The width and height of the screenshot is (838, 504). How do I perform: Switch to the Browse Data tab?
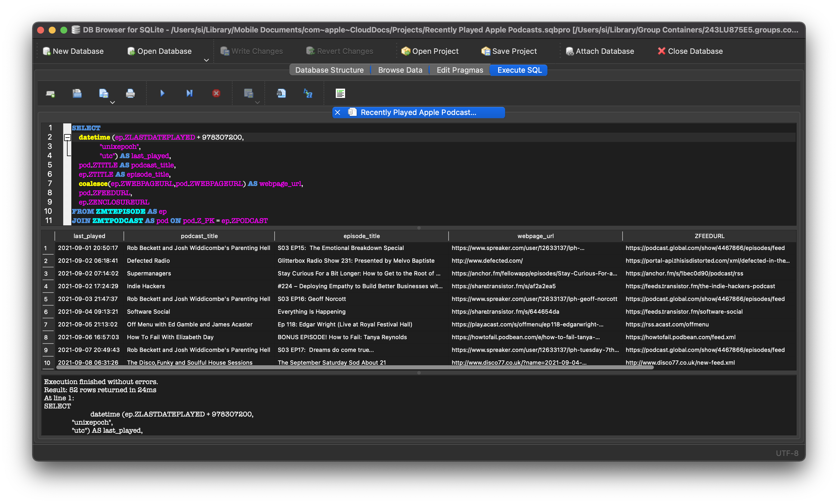pos(400,70)
